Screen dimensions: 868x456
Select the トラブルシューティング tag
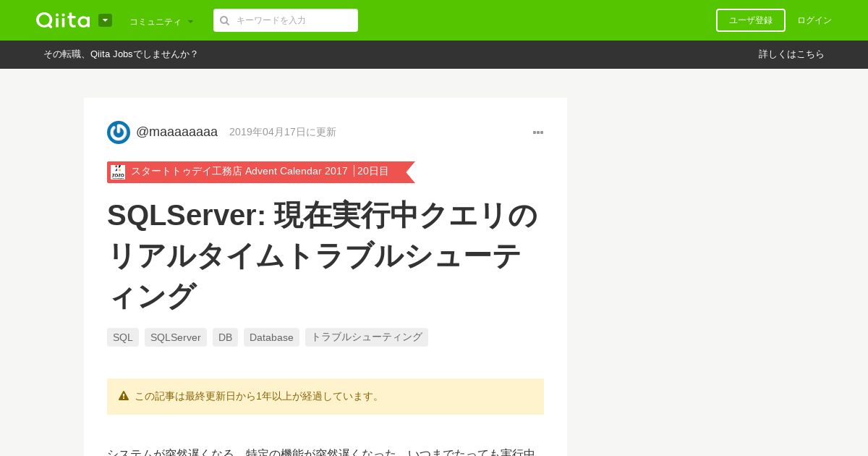(367, 337)
